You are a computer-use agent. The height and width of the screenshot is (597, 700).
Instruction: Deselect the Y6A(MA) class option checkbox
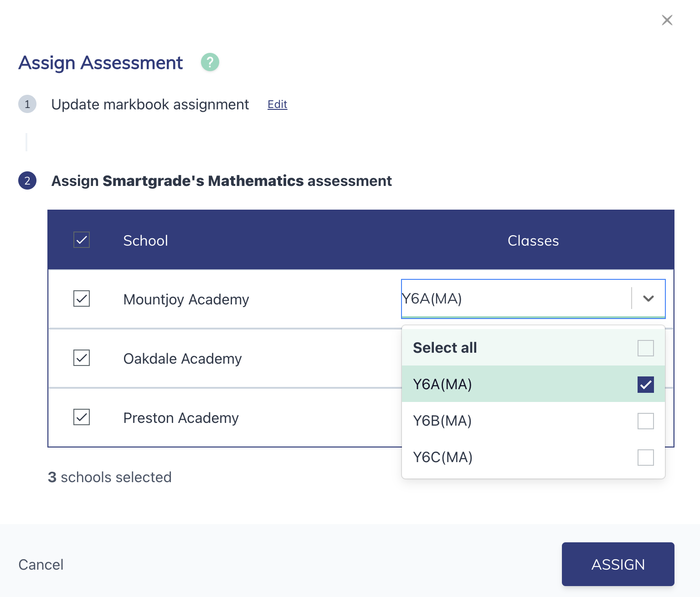[646, 385]
